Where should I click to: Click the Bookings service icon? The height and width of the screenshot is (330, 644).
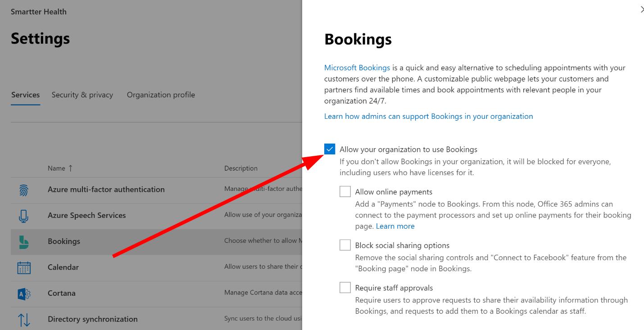click(24, 242)
